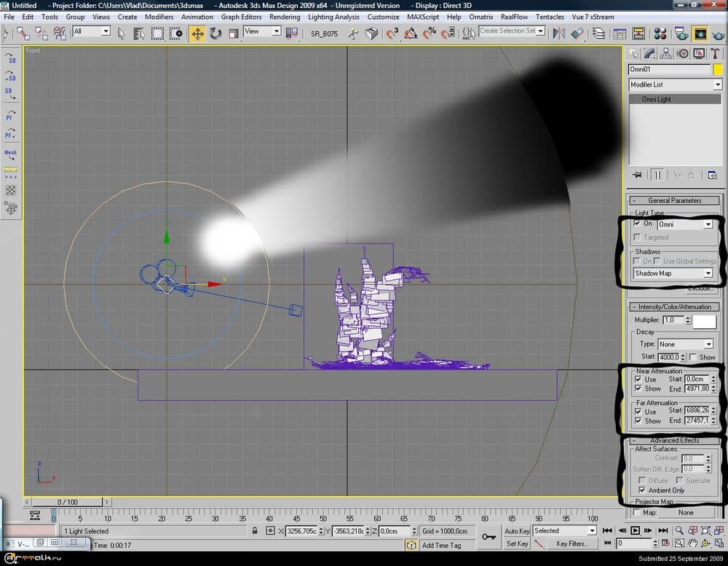
Task: Click the Pin Stack icon
Action: point(637,175)
